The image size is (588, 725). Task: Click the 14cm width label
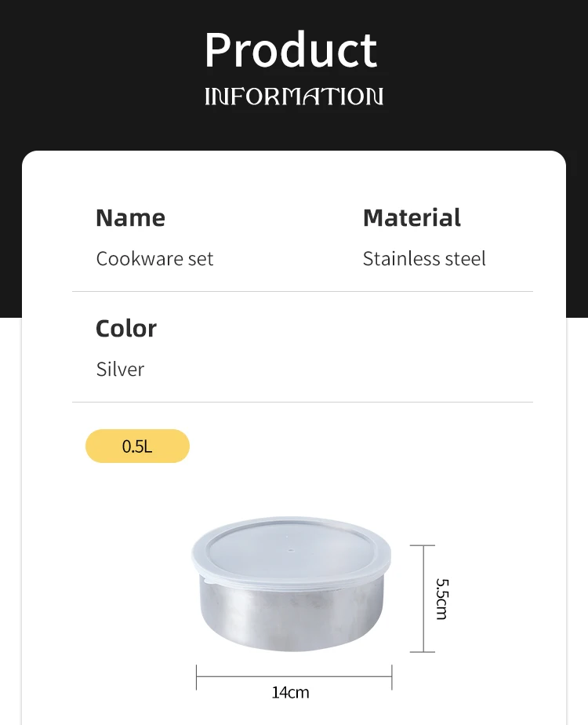290,692
